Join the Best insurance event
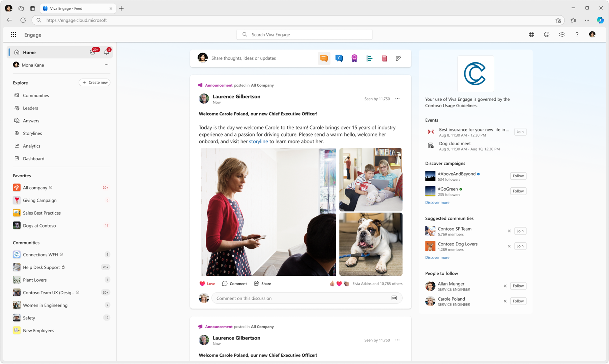Viewport: 609px width, 364px height. [x=520, y=131]
